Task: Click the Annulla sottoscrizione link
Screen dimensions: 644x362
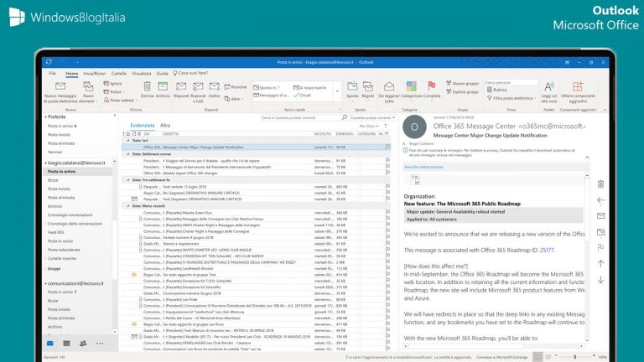Action: tap(423, 167)
